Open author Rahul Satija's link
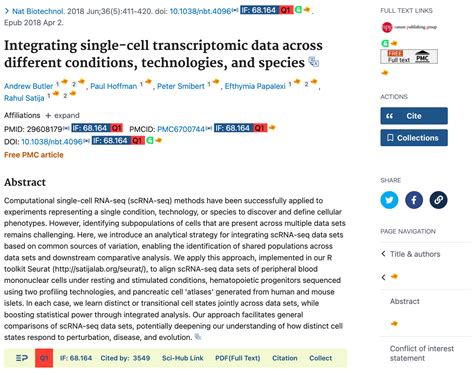The height and width of the screenshot is (375, 474). (x=24, y=98)
